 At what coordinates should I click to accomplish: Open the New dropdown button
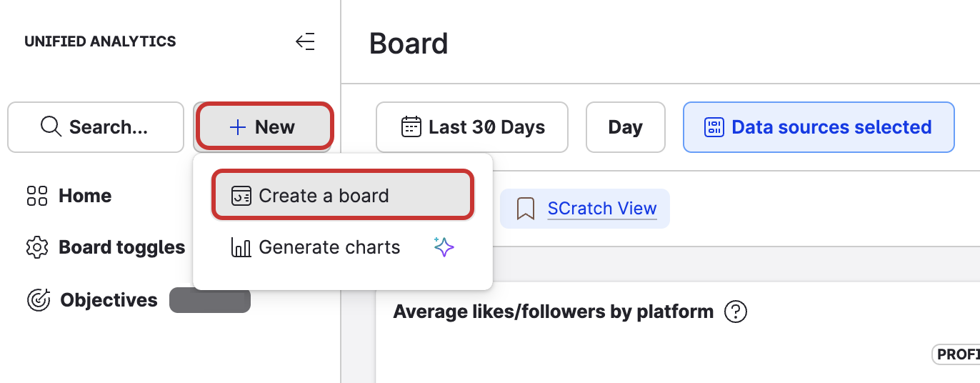click(x=263, y=127)
